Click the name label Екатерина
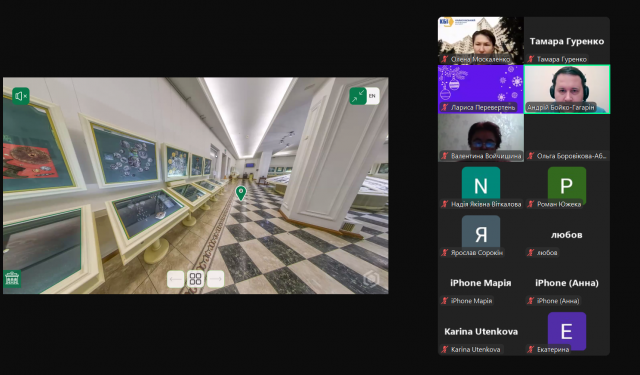This screenshot has height=375, width=640. pos(553,350)
